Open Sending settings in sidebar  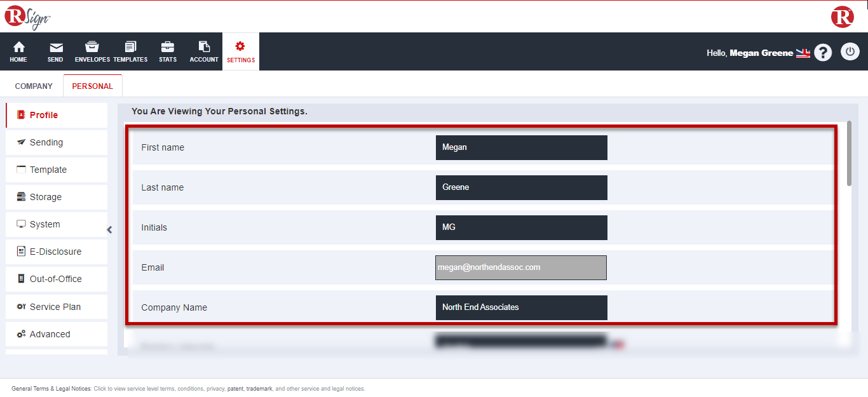pos(46,142)
